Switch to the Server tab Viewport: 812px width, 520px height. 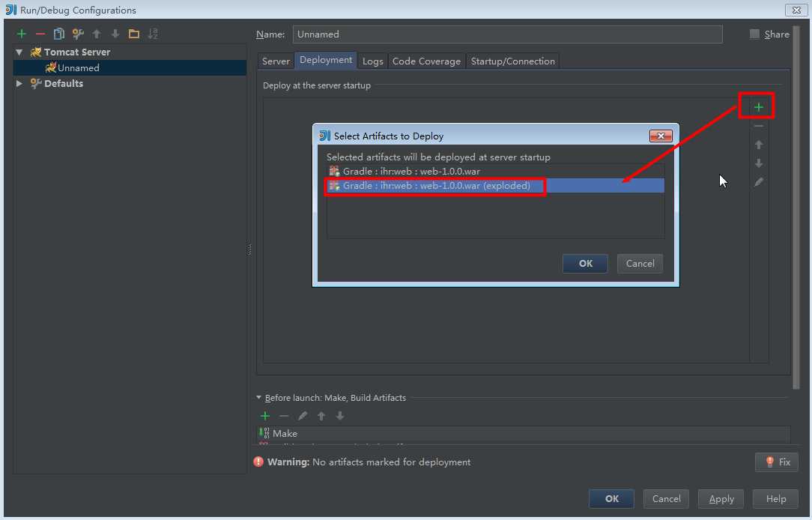[276, 61]
